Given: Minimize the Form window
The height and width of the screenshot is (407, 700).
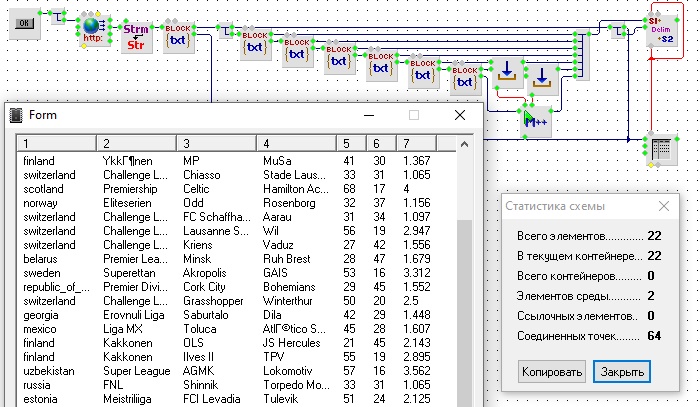Looking at the screenshot, I should [x=369, y=116].
